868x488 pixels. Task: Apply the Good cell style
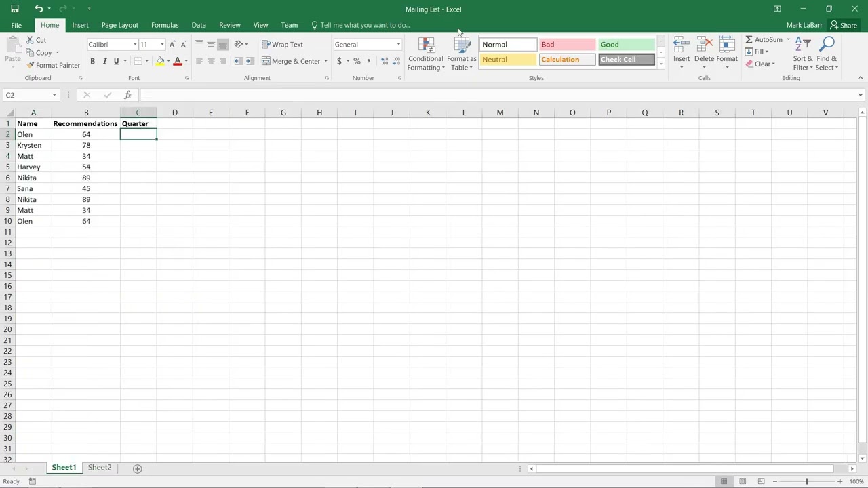(627, 45)
